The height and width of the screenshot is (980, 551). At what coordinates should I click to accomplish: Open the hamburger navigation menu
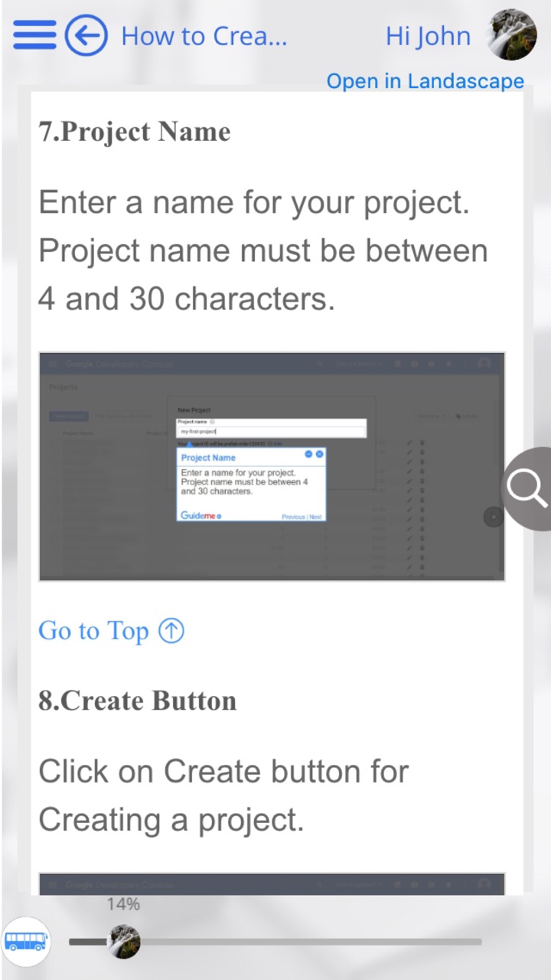(34, 35)
